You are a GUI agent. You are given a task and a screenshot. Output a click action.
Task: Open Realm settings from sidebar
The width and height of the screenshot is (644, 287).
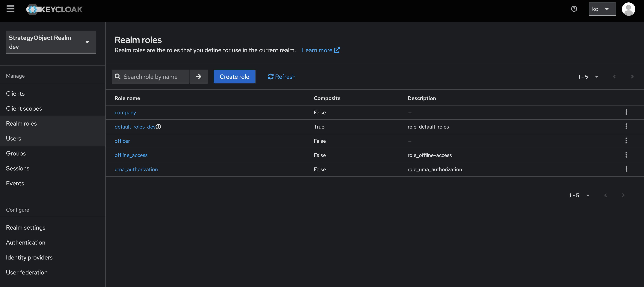click(25, 227)
